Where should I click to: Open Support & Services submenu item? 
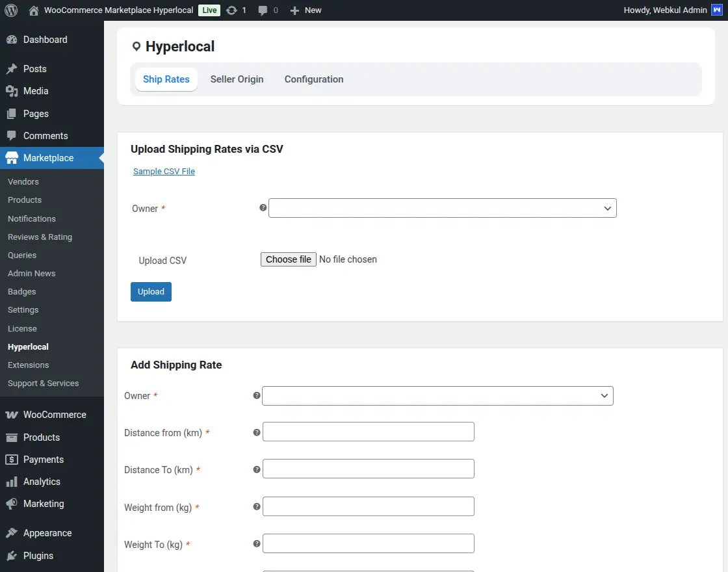(x=43, y=383)
